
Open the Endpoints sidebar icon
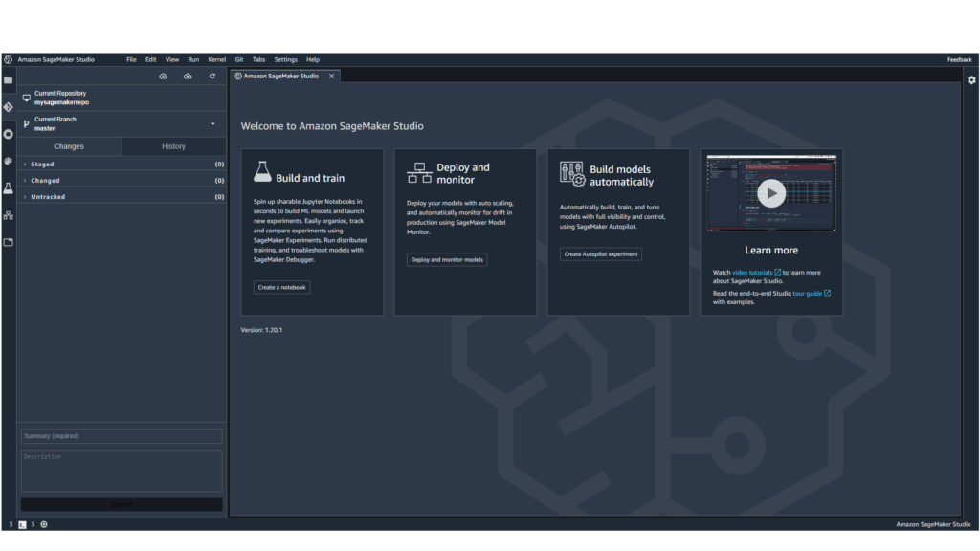8,215
